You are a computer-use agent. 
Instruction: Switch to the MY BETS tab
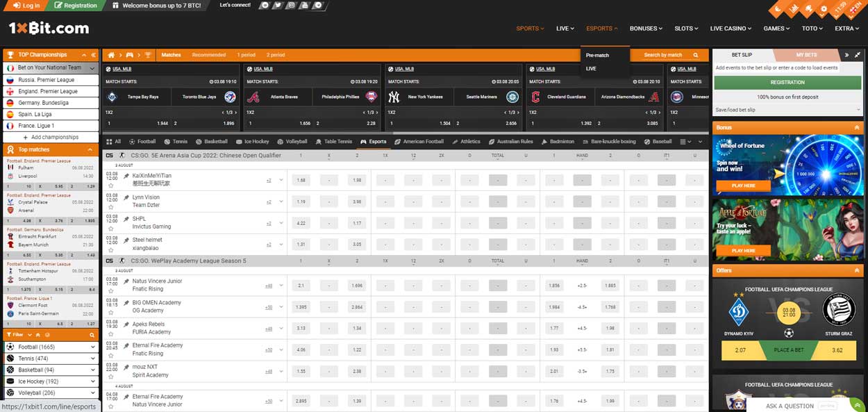tap(806, 55)
